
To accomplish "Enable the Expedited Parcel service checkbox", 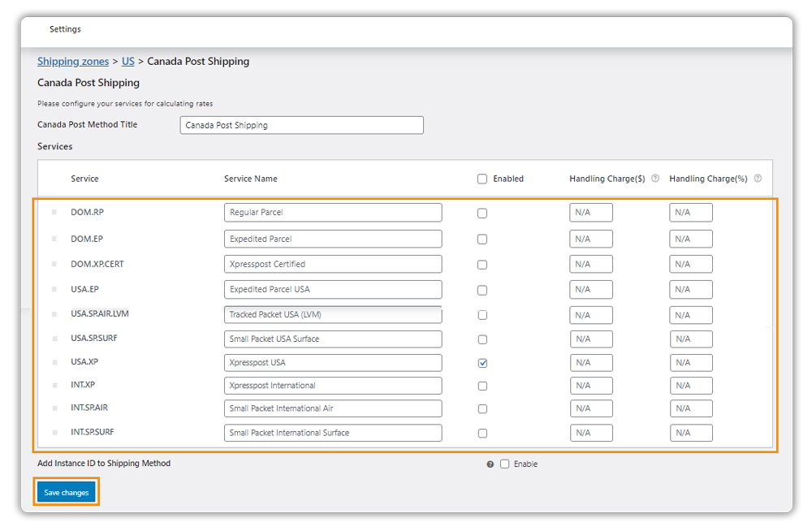I will 482,240.
